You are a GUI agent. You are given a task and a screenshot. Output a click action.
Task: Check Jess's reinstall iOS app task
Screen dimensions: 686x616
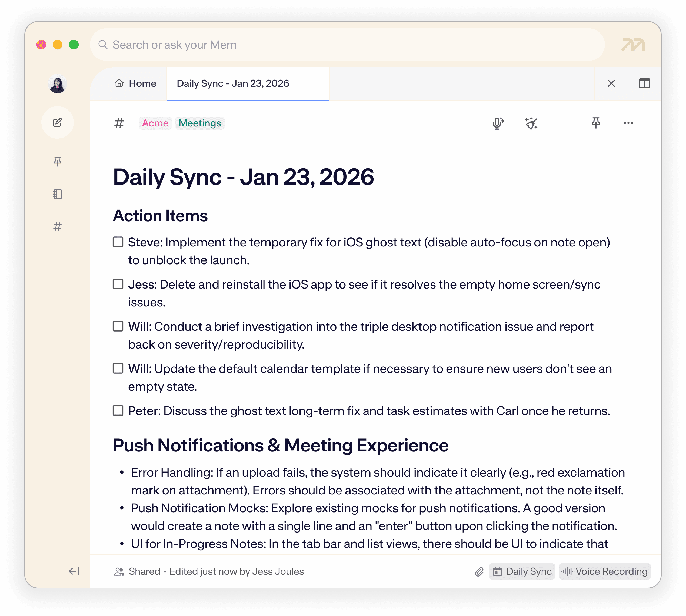click(x=118, y=284)
